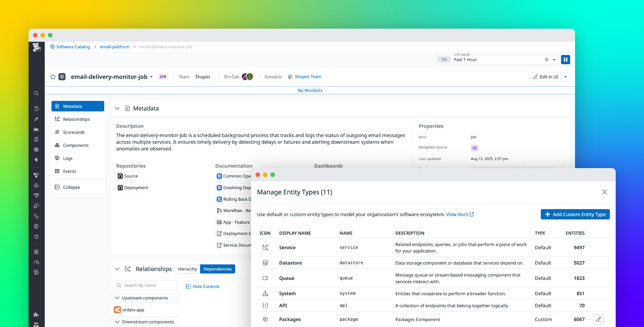The image size is (644, 327).
Task: Star the email-delivery-monitor-job entity
Action: tap(53, 77)
